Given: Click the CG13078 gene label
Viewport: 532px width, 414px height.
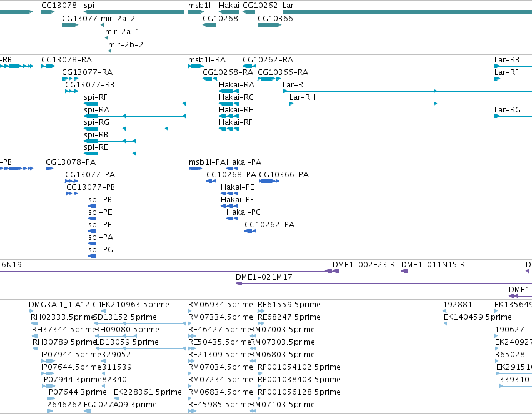Looking at the screenshot, I should coord(59,6).
